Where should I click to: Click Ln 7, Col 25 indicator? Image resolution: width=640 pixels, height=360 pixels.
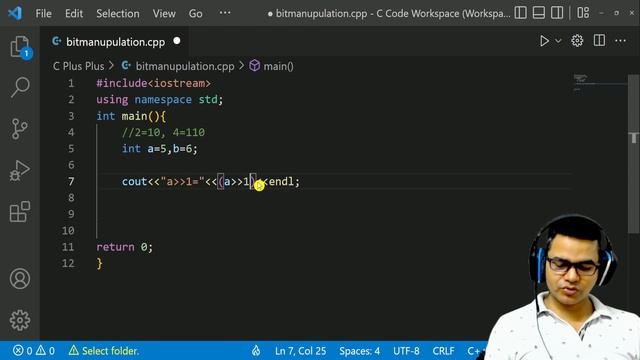tap(300, 351)
